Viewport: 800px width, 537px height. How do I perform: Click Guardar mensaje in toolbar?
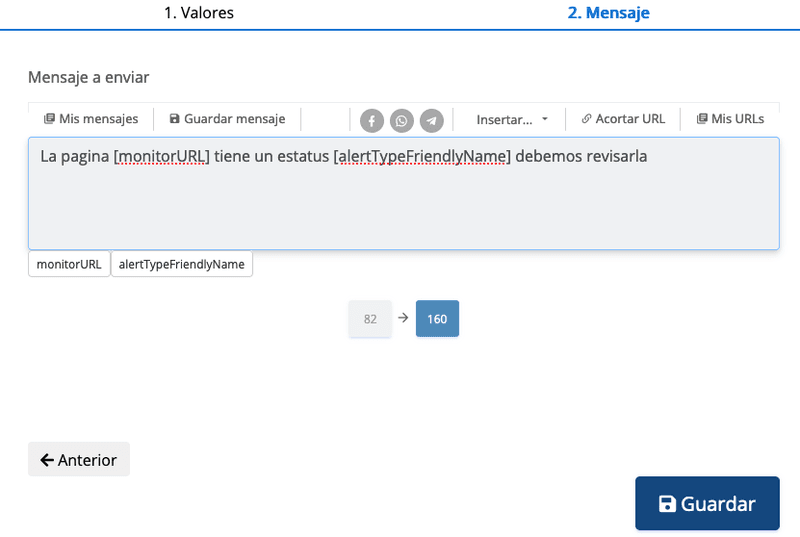click(227, 119)
